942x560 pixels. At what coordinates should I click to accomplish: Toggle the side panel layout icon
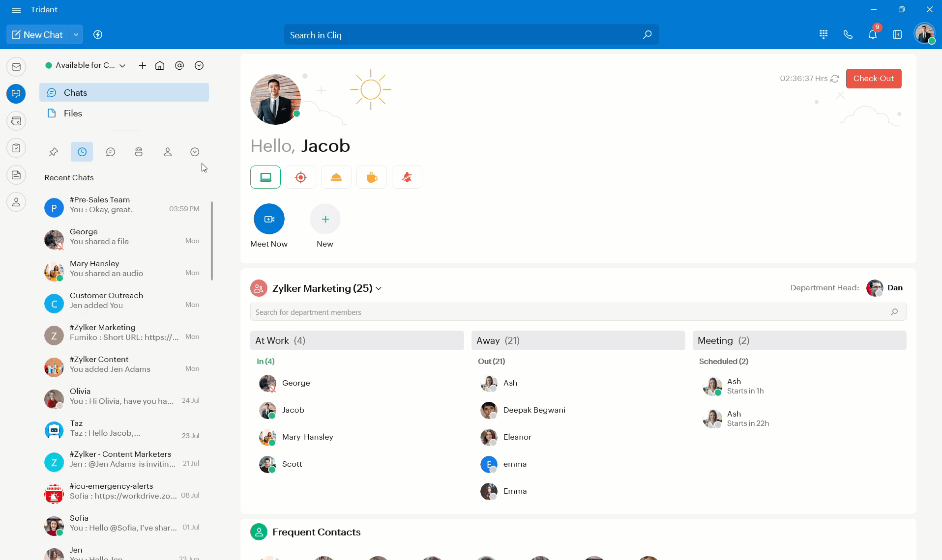click(897, 34)
